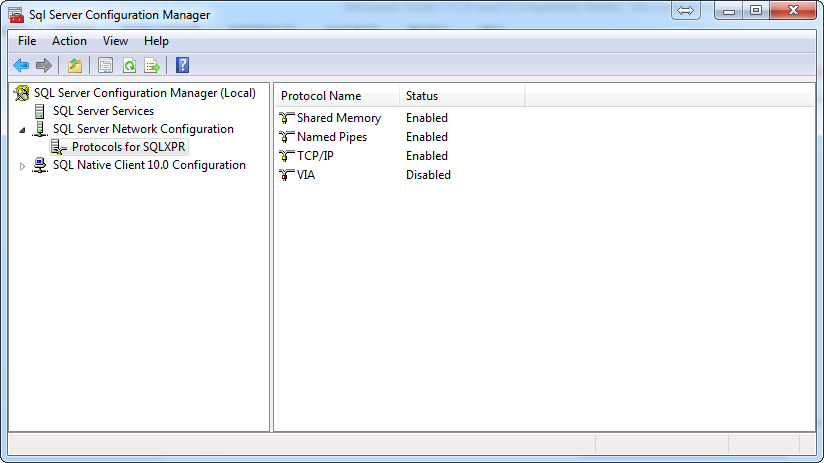Click the Named Pipes protocol icon
The height and width of the screenshot is (463, 824).
(x=286, y=137)
